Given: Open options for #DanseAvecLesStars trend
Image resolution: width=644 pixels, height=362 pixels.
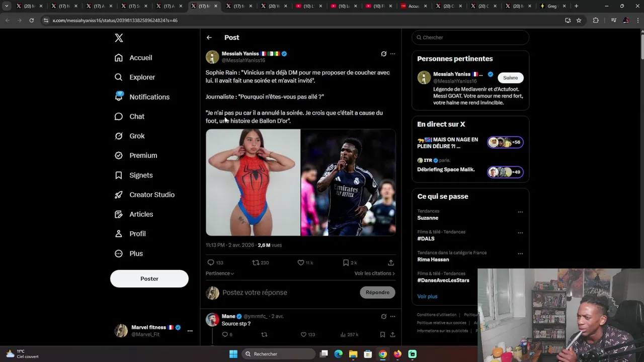Looking at the screenshot, I should tap(521, 274).
